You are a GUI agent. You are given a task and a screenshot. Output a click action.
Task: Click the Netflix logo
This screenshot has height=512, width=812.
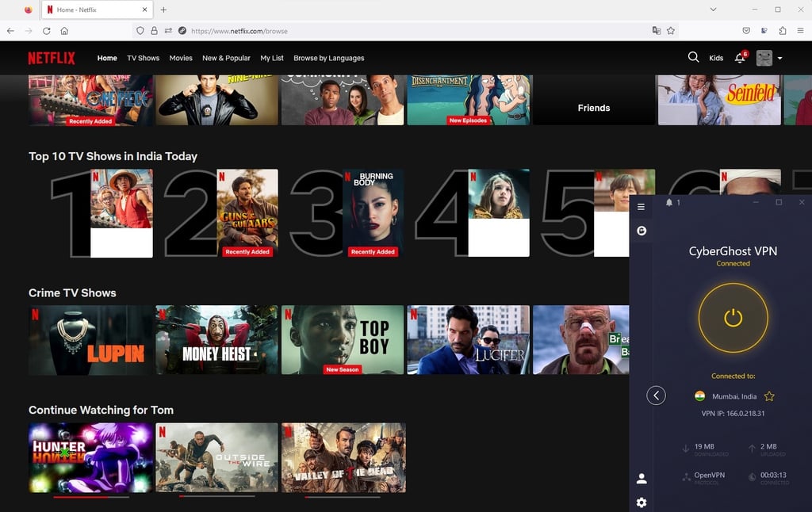click(x=52, y=58)
